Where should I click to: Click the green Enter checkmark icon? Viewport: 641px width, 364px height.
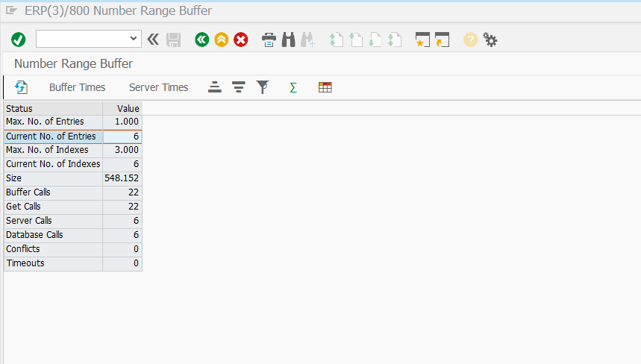(x=19, y=40)
